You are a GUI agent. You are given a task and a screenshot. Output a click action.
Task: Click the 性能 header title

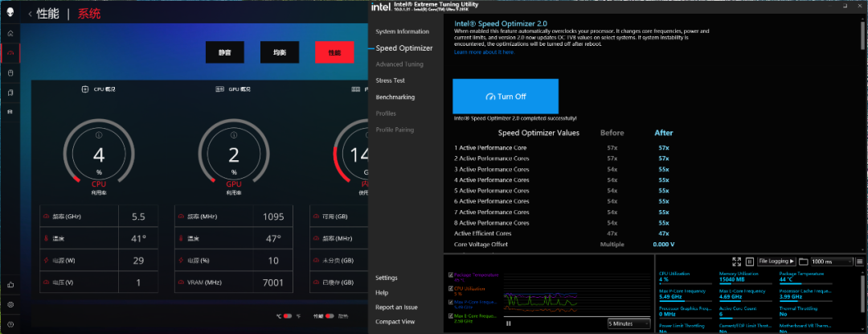(47, 14)
